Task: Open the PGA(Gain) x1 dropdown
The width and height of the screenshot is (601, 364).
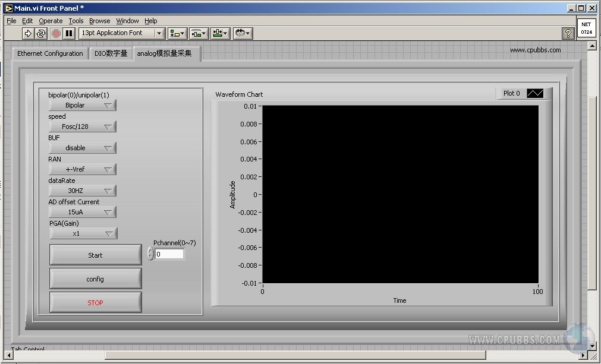Action: 83,233
